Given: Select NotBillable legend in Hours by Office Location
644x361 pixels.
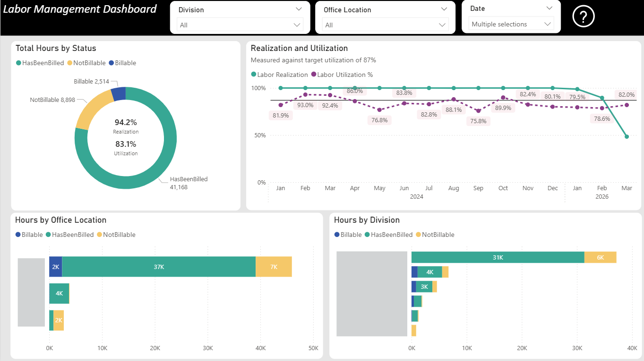Looking at the screenshot, I should coord(116,235).
